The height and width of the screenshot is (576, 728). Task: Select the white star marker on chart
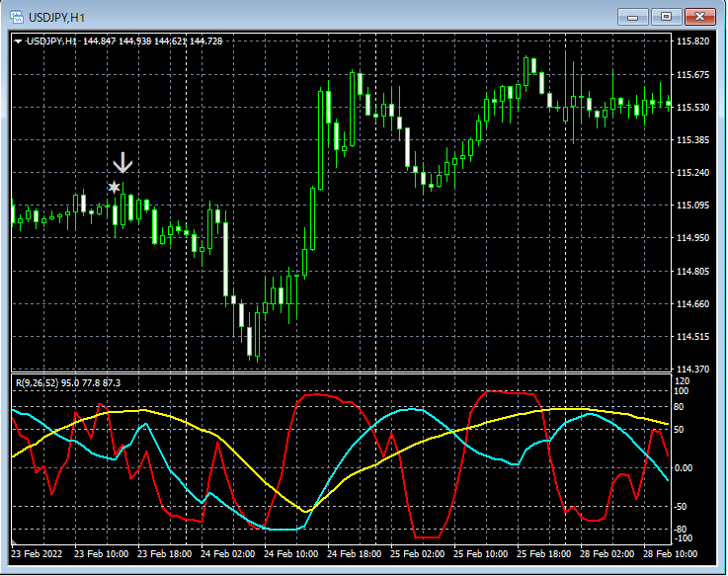(x=115, y=187)
